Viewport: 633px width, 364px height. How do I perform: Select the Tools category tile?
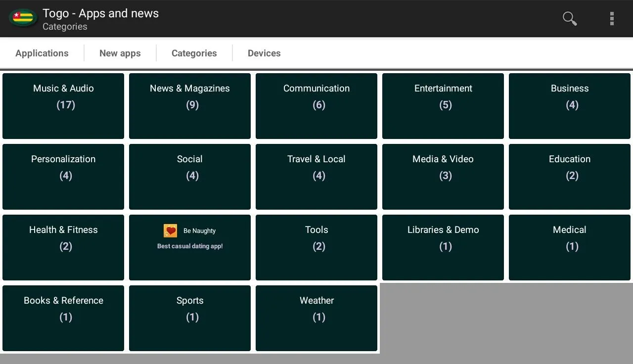(316, 247)
